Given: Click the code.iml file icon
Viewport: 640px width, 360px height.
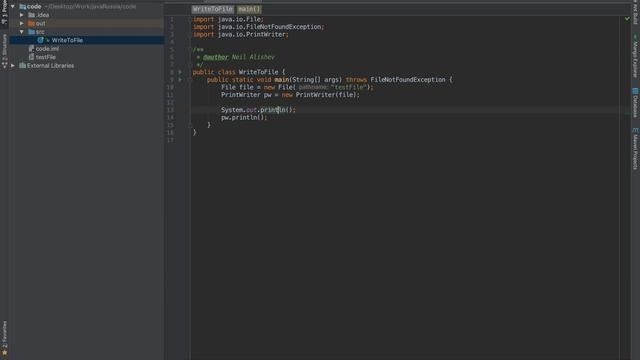Looking at the screenshot, I should (x=31, y=49).
